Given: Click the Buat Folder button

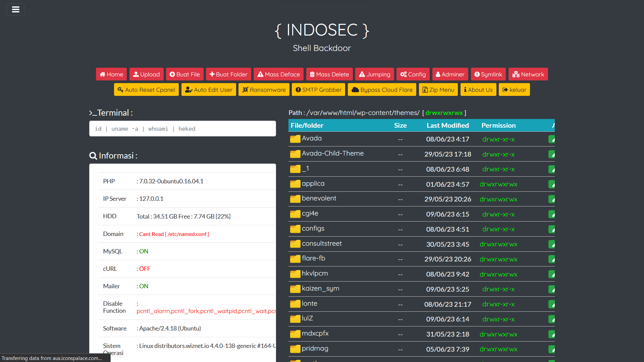Looking at the screenshot, I should pos(229,74).
